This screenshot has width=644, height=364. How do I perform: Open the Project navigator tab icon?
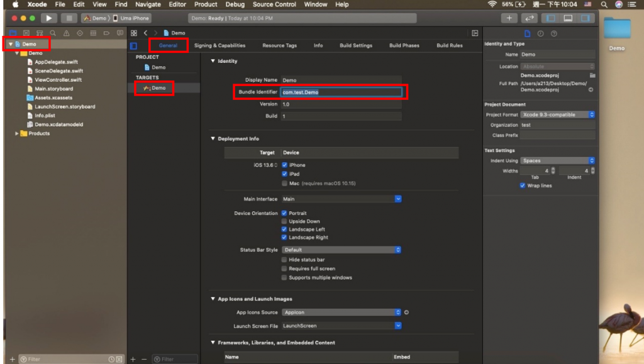point(13,33)
